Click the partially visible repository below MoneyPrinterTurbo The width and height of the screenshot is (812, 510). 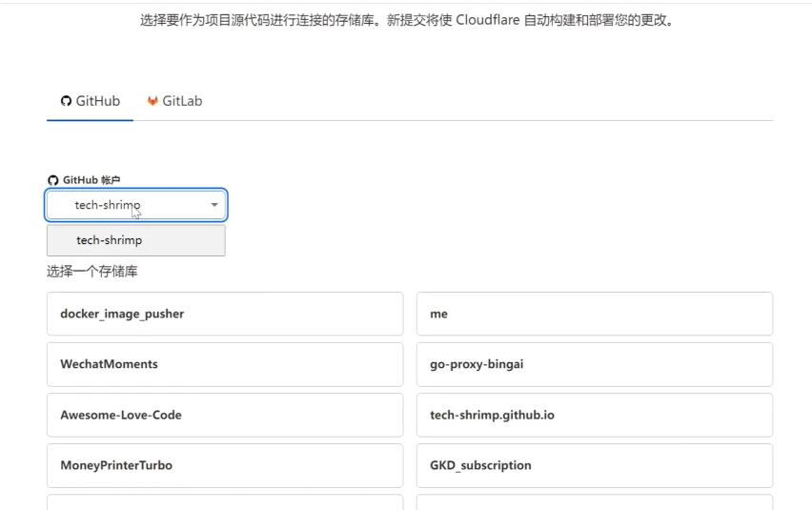225,502
